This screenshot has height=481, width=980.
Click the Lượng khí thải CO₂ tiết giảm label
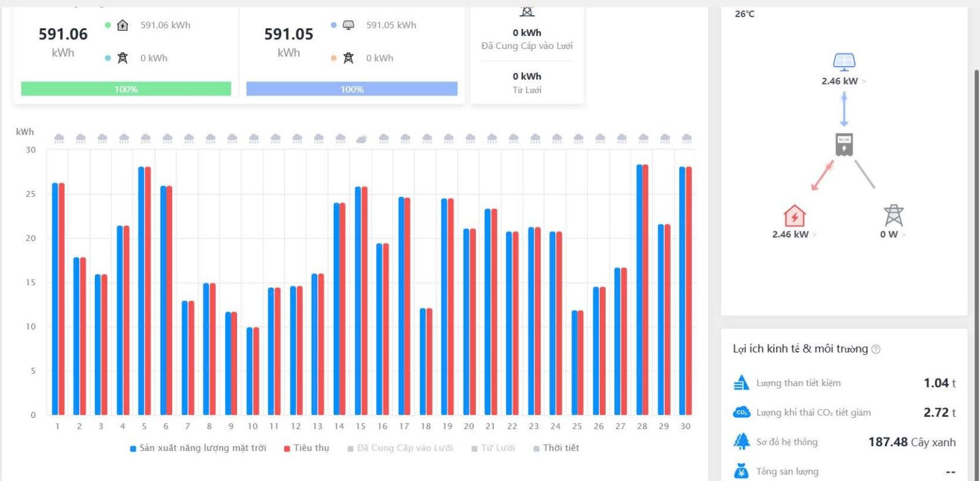coord(813,412)
